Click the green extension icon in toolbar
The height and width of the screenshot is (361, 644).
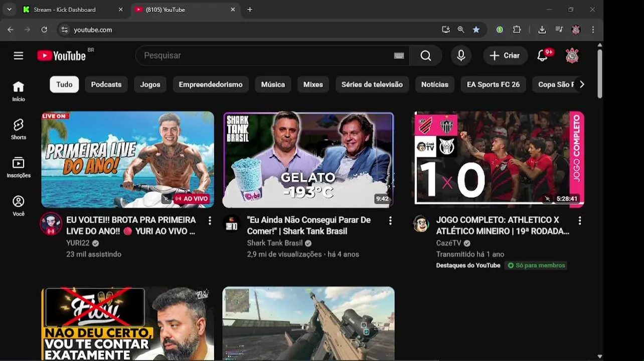[x=500, y=30]
